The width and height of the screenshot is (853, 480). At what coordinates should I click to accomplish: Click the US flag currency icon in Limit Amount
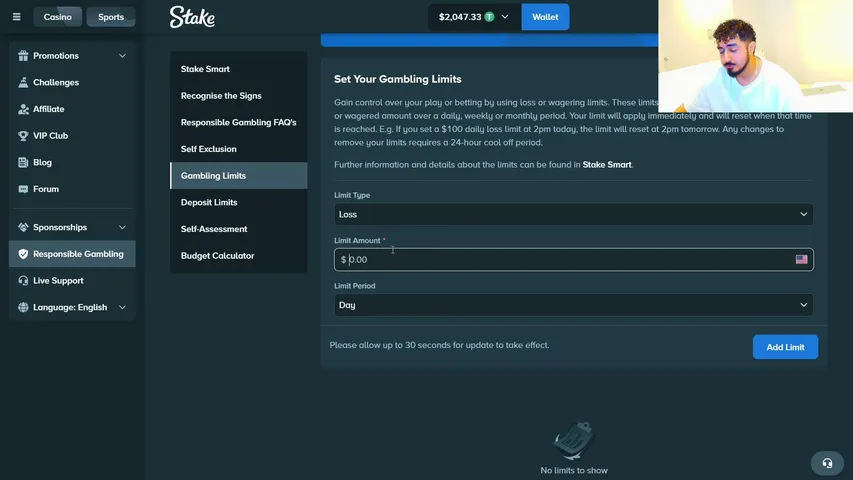[801, 260]
